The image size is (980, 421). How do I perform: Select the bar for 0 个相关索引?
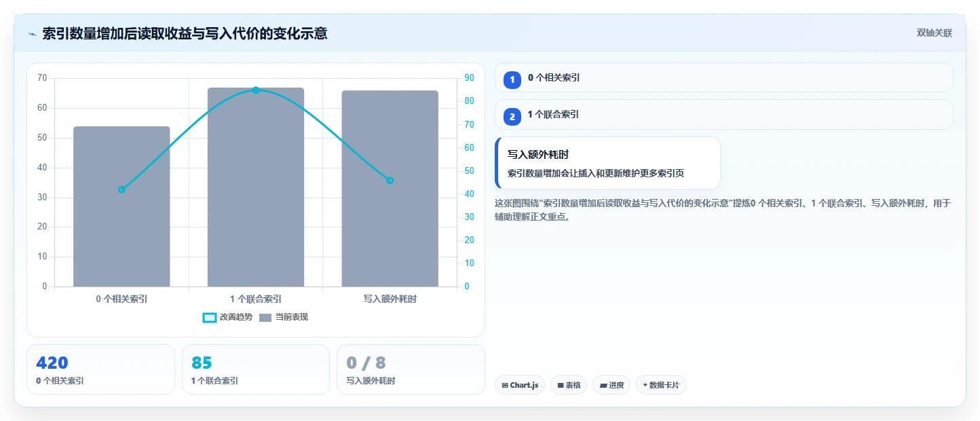tap(121, 206)
